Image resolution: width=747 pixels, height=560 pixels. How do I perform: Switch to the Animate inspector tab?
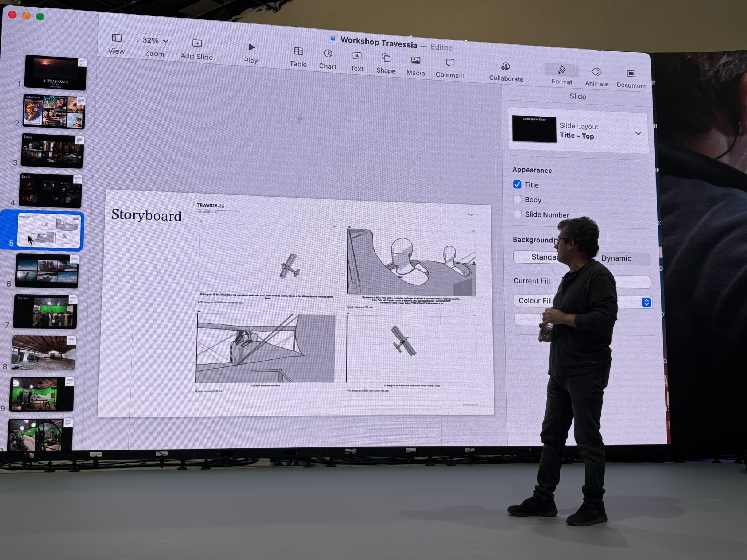[x=596, y=72]
